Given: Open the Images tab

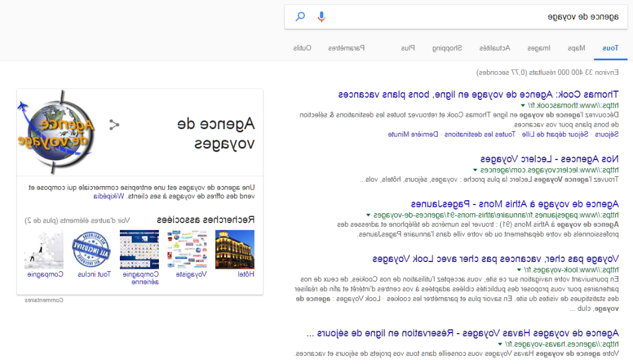Looking at the screenshot, I should (x=539, y=48).
